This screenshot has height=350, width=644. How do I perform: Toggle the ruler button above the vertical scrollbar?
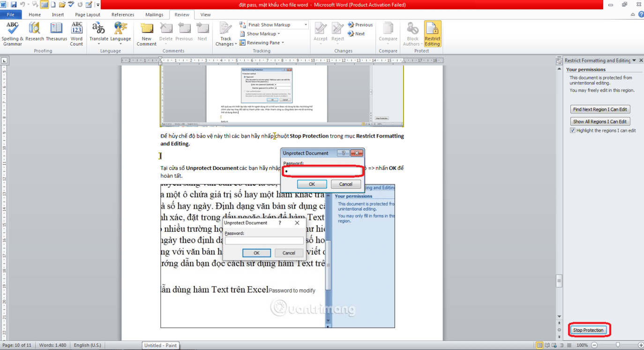[559, 61]
